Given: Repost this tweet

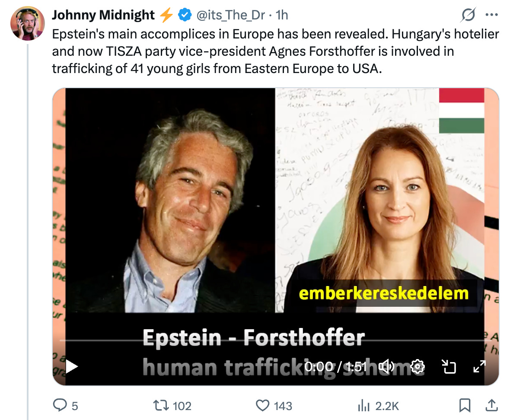Looking at the screenshot, I should (161, 405).
